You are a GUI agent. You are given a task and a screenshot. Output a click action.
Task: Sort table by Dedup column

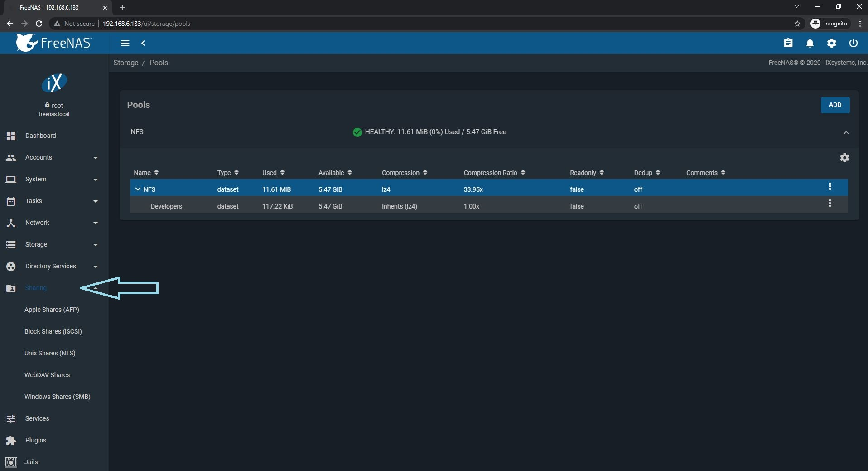[647, 173]
